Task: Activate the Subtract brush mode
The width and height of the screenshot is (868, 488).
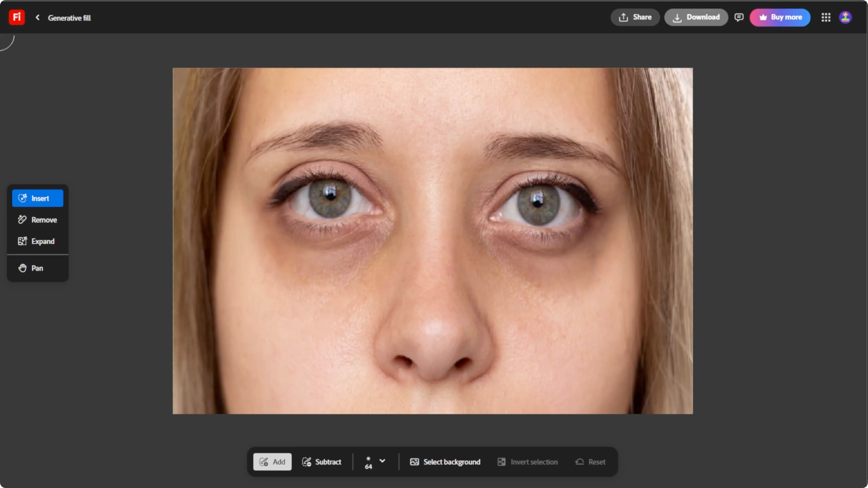Action: point(321,462)
